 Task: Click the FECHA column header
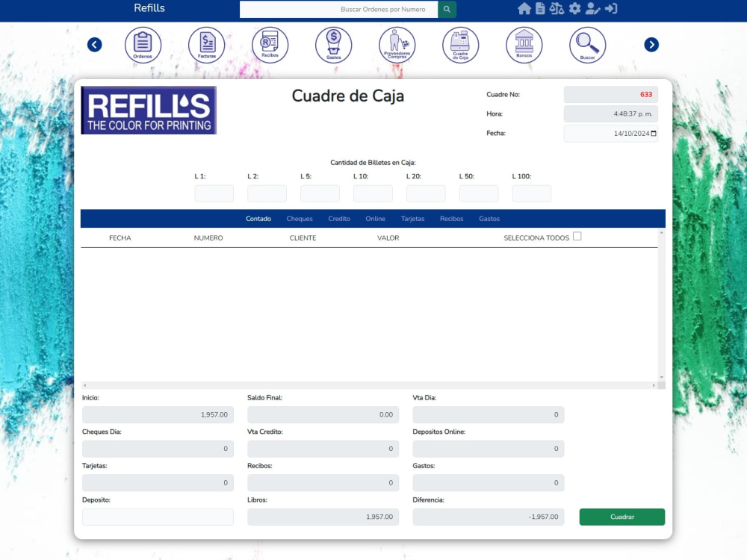(120, 237)
